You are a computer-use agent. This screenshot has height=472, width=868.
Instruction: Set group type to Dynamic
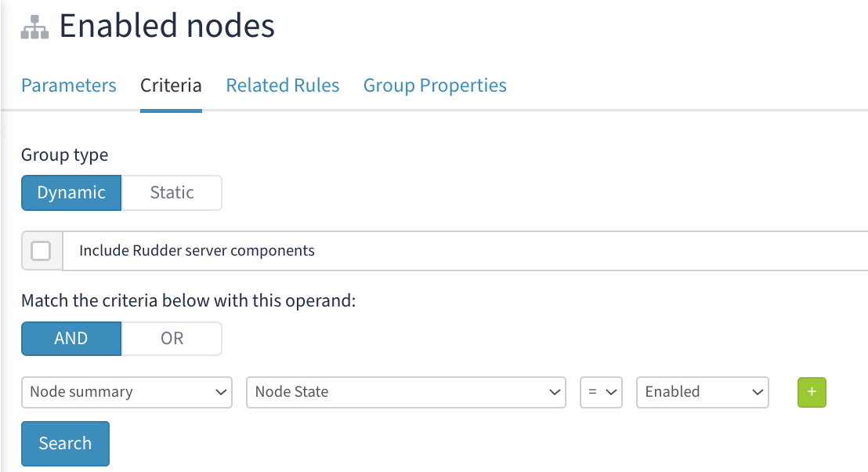tap(71, 193)
